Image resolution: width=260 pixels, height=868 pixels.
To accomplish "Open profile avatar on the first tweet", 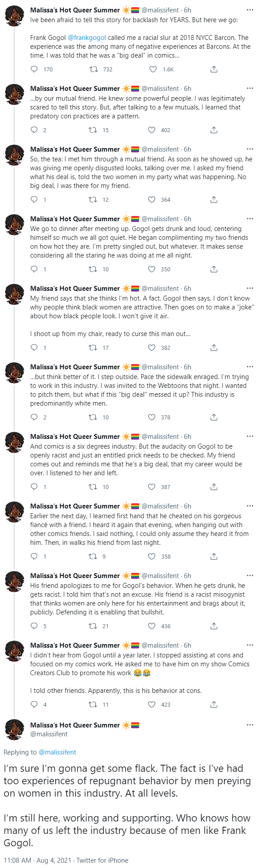I will point(14,17).
